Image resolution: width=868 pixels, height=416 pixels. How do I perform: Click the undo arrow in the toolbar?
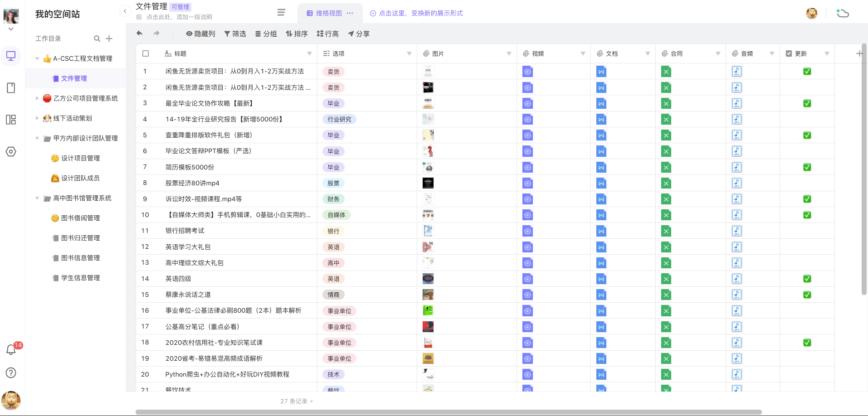coord(140,34)
